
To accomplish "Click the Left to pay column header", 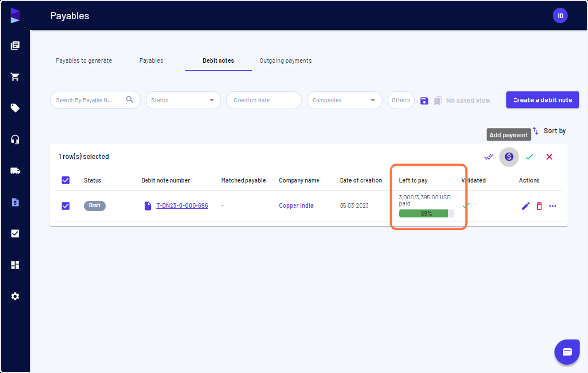I will click(x=413, y=180).
